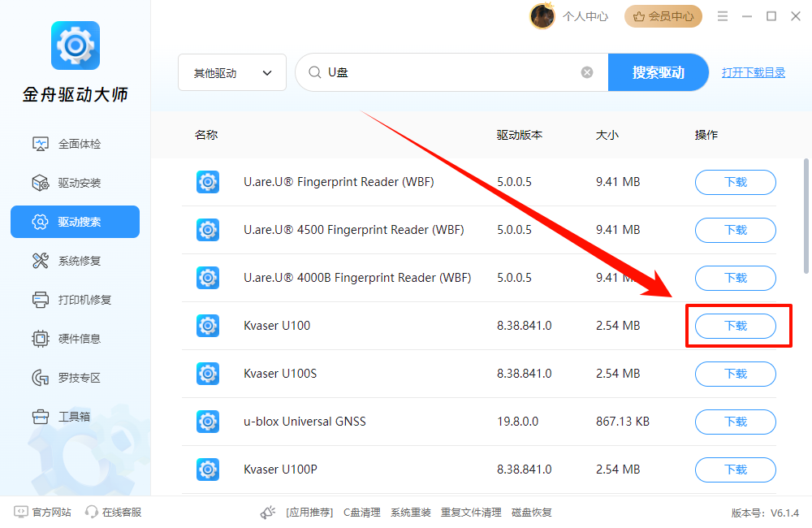Open 系统重装 recommended app
This screenshot has height=528, width=812.
(411, 513)
